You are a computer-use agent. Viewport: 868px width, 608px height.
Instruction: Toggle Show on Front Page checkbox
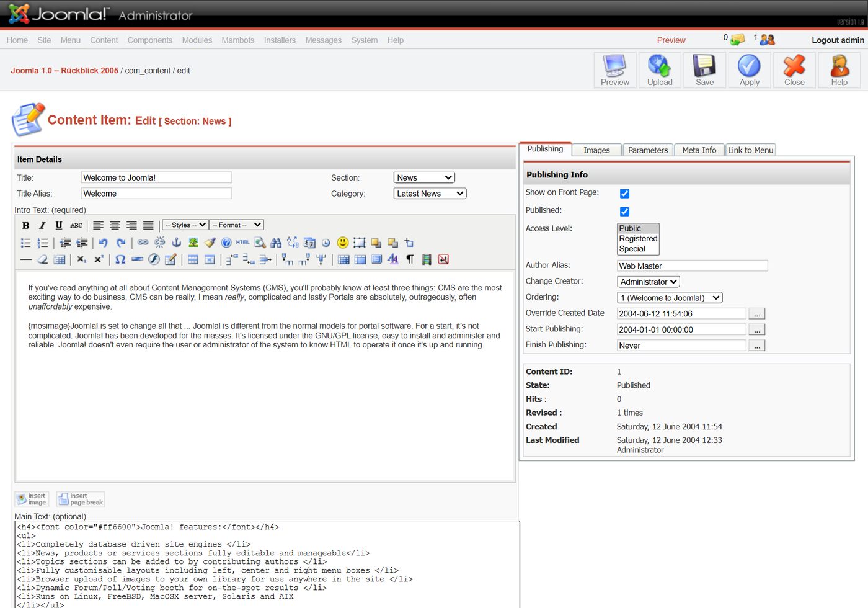[624, 194]
